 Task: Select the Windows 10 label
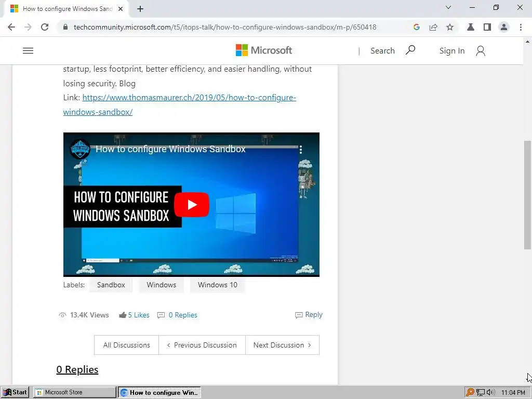point(218,285)
